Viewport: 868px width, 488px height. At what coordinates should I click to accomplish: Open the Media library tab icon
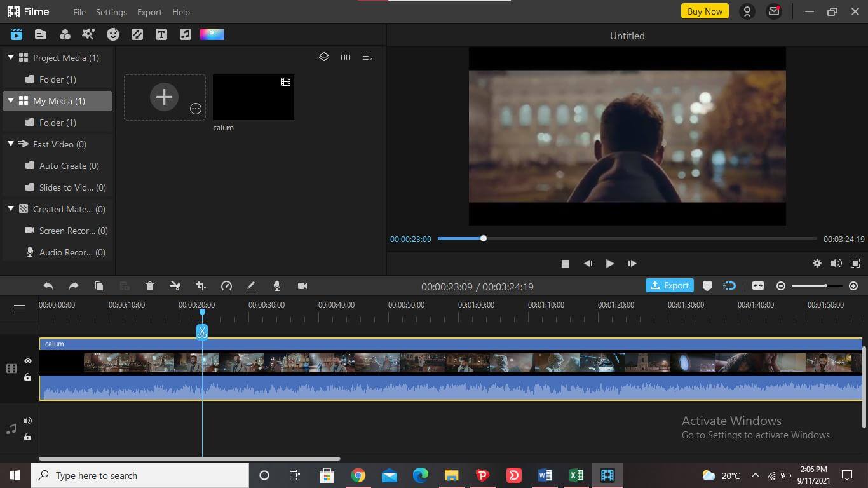pyautogui.click(x=17, y=34)
